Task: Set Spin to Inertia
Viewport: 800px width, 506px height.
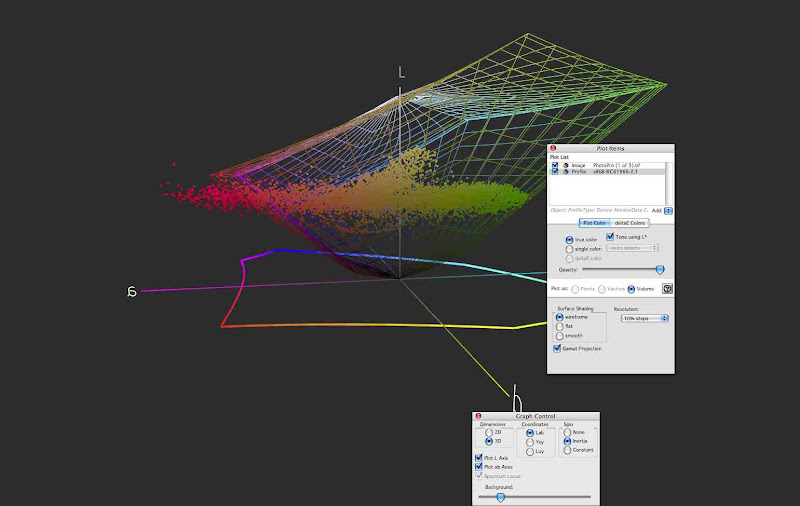Action: tap(567, 441)
